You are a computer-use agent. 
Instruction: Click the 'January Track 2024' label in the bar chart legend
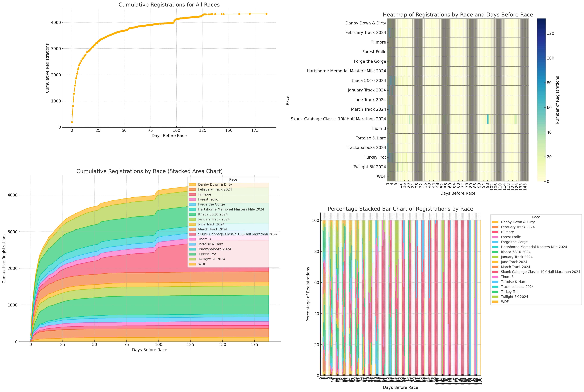point(516,257)
